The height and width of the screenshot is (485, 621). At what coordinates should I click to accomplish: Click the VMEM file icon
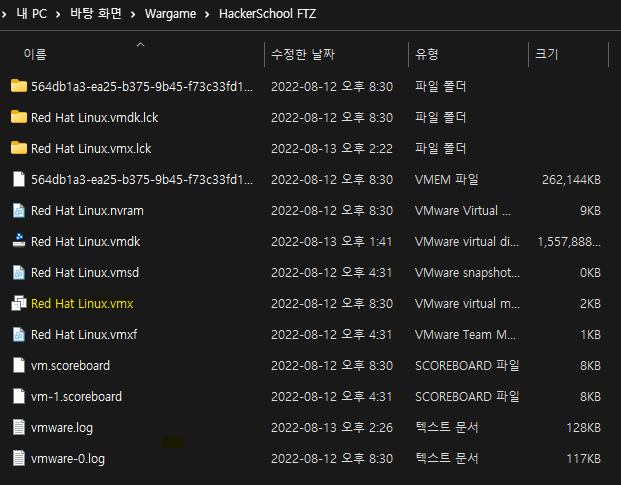[19, 179]
